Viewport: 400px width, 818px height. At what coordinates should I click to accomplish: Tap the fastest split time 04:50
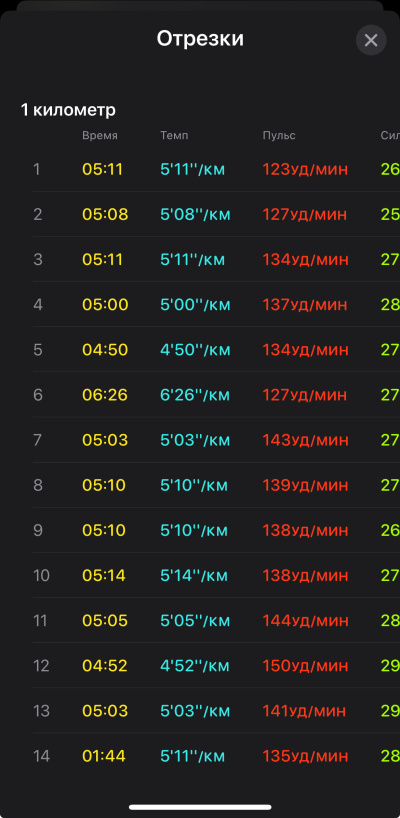[105, 350]
